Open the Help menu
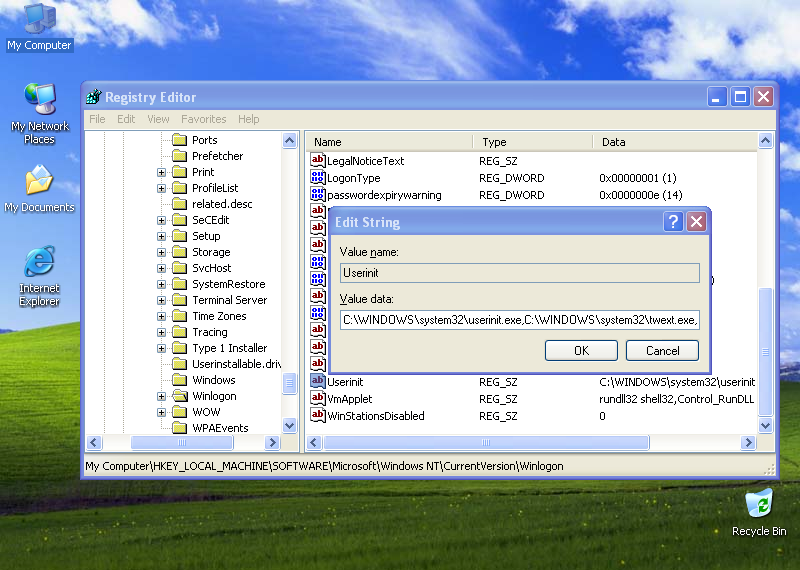The height and width of the screenshot is (570, 800). (x=248, y=119)
